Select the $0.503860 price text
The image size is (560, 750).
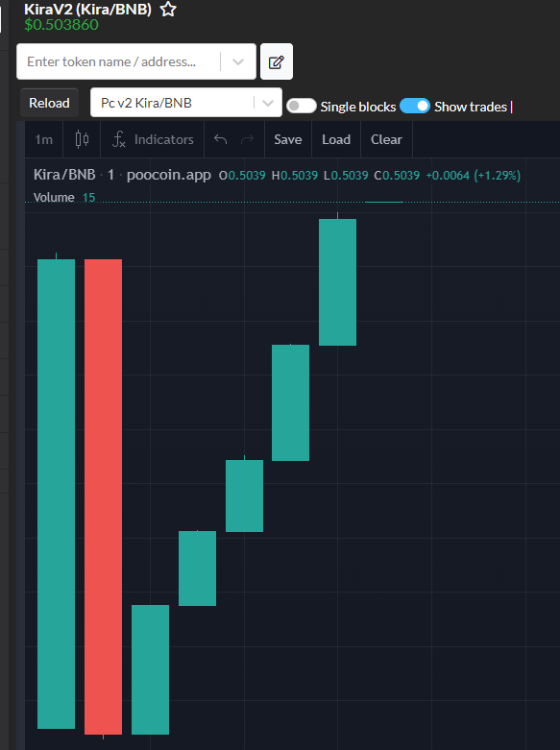(61, 25)
